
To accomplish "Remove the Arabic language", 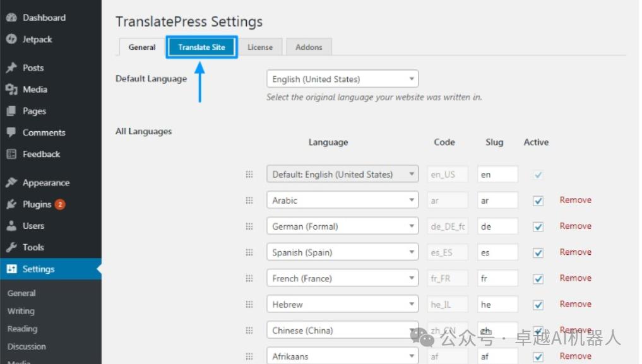I will pyautogui.click(x=575, y=200).
